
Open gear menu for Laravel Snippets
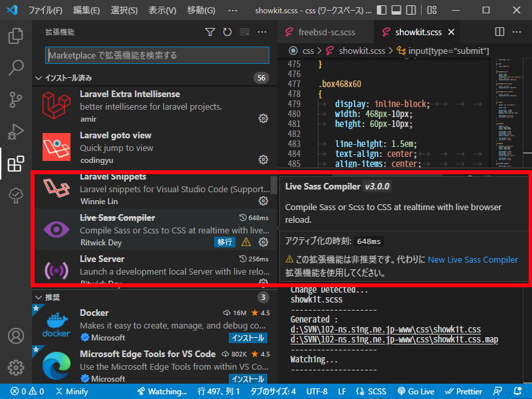(x=263, y=201)
